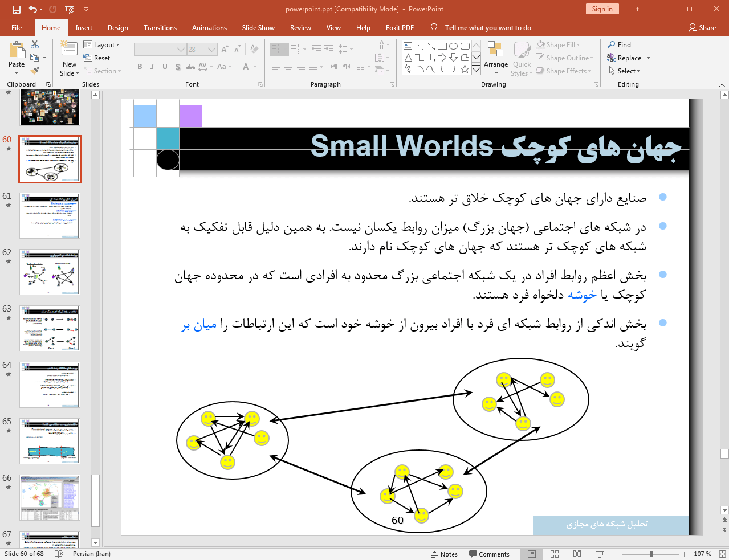The image size is (729, 560).
Task: Select the star shape in the gallery
Action: coord(465,69)
